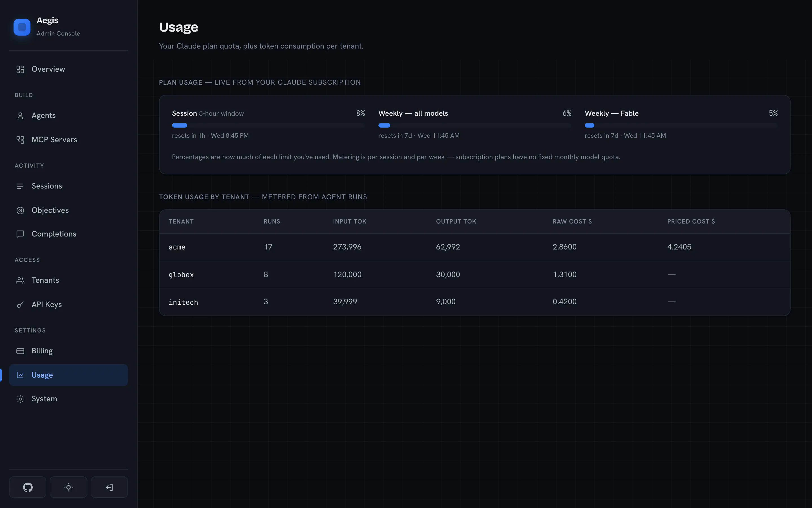This screenshot has height=508, width=812.
Task: Click the Usage page heading
Action: [x=178, y=27]
